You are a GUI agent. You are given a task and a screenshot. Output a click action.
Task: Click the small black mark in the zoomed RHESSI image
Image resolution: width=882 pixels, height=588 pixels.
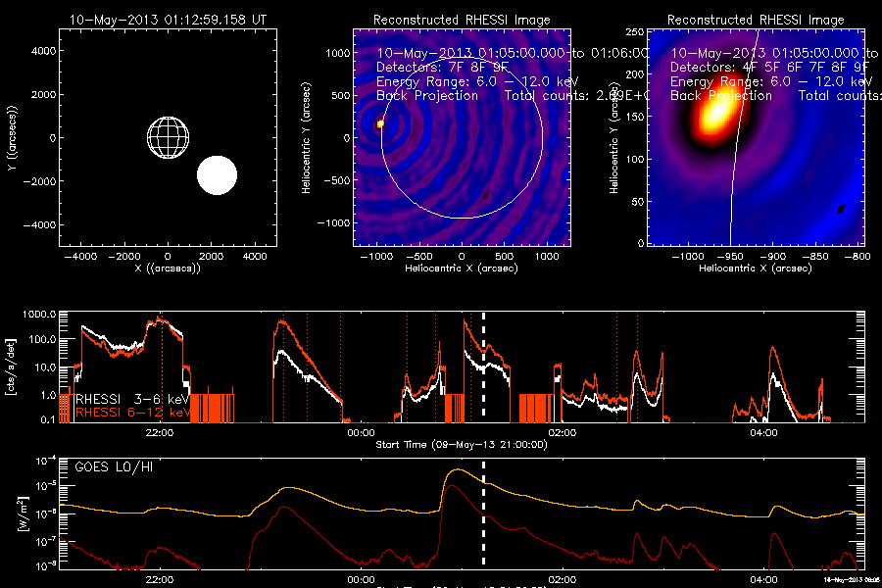tap(842, 209)
